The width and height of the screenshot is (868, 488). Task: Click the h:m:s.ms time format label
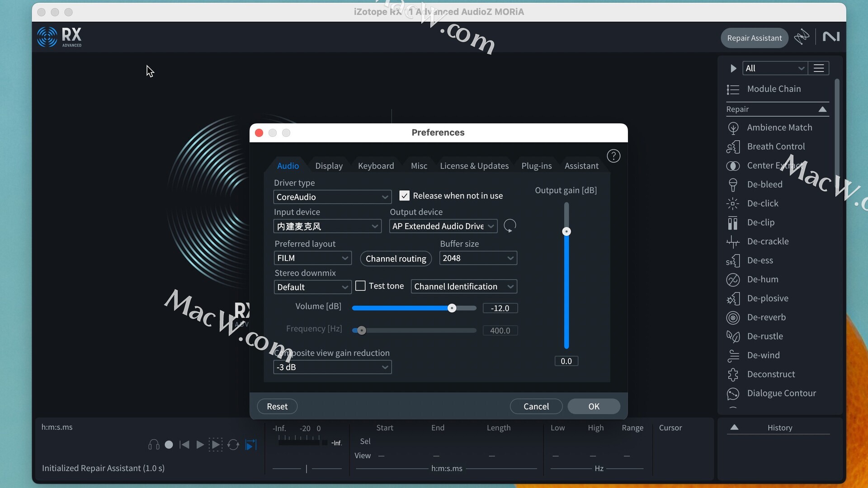57,427
